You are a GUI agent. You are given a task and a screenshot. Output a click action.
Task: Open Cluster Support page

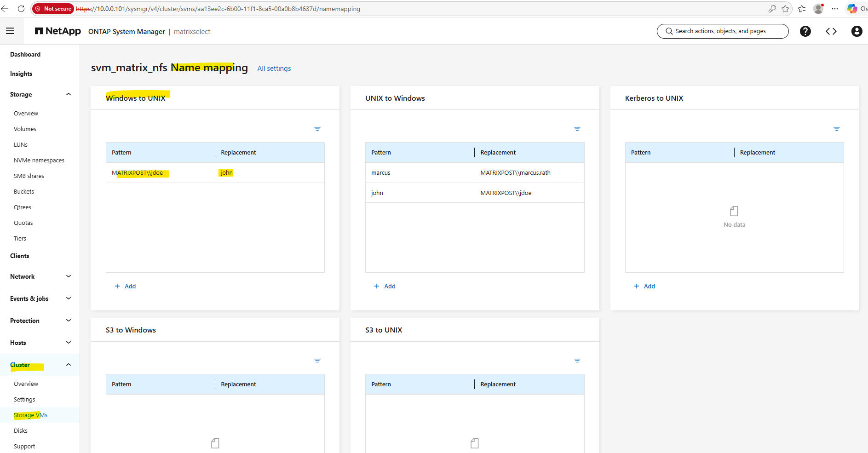[x=24, y=447]
